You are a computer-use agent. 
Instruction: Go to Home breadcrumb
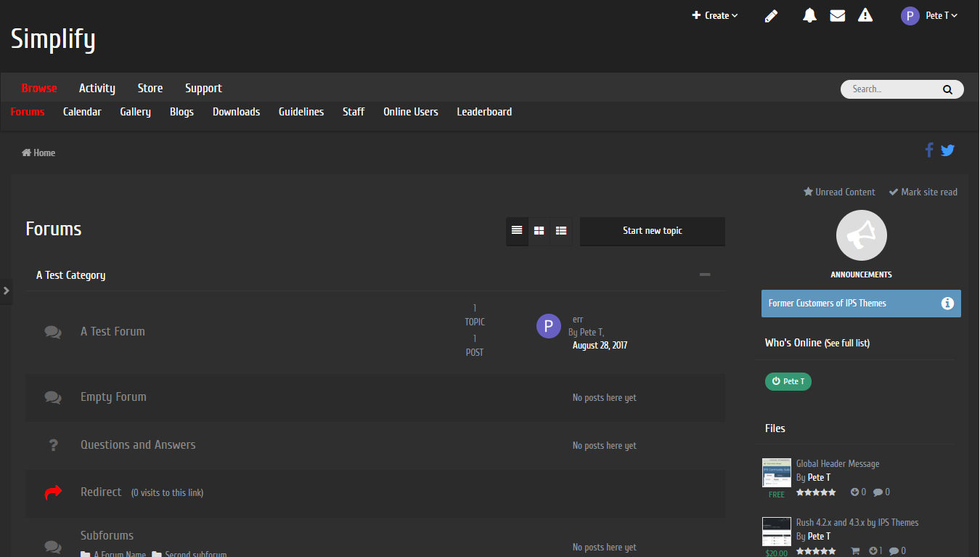click(38, 153)
